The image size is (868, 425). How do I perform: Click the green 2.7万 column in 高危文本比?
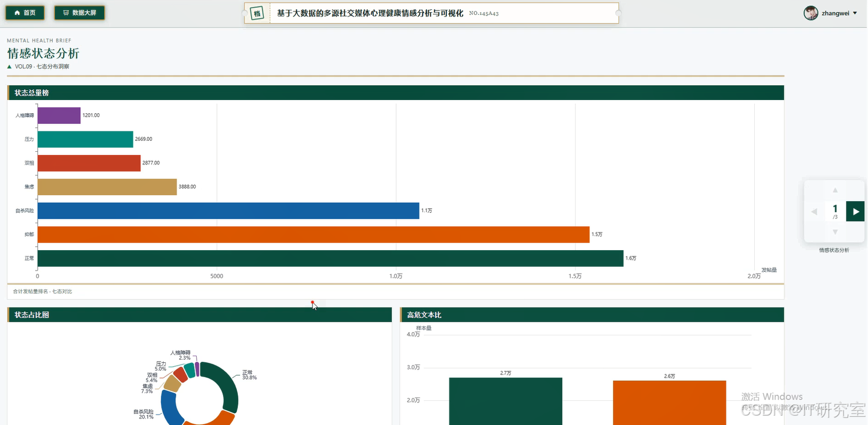pyautogui.click(x=505, y=401)
